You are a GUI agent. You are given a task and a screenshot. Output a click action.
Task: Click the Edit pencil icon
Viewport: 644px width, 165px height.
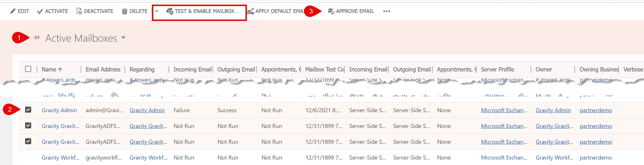click(x=13, y=11)
